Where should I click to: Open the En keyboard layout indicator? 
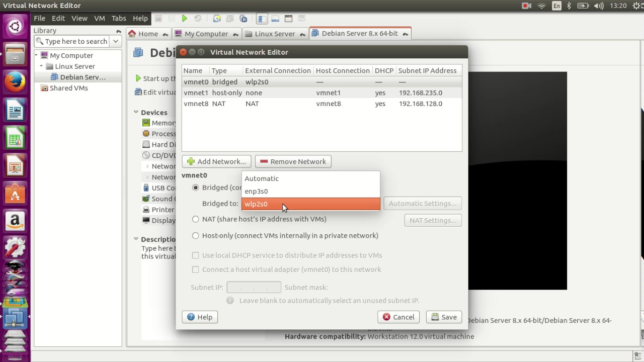556,6
